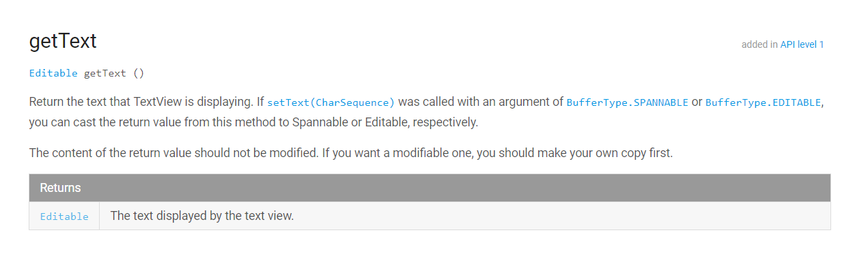Click the Editable link in method signature
This screenshot has width=868, height=278.
coord(53,73)
